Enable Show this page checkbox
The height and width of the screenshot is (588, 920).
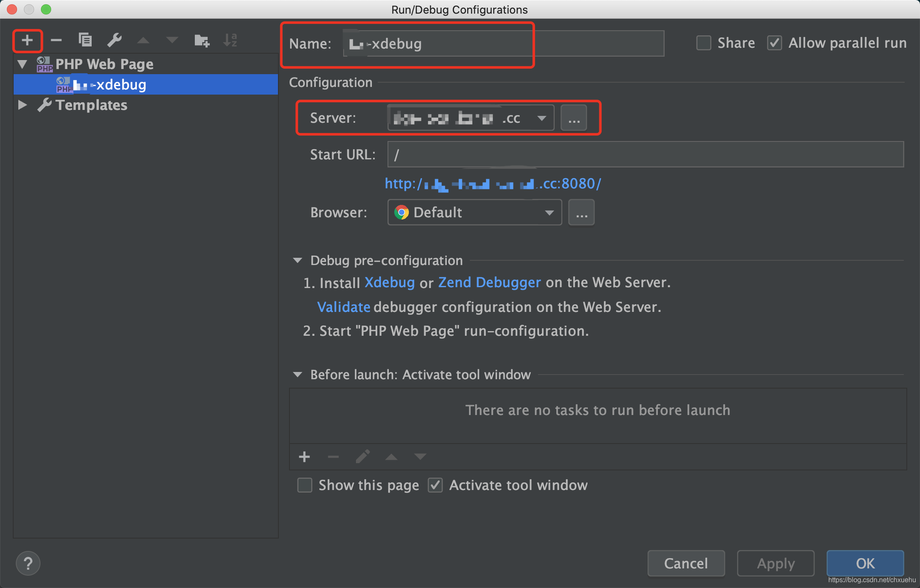[305, 485]
